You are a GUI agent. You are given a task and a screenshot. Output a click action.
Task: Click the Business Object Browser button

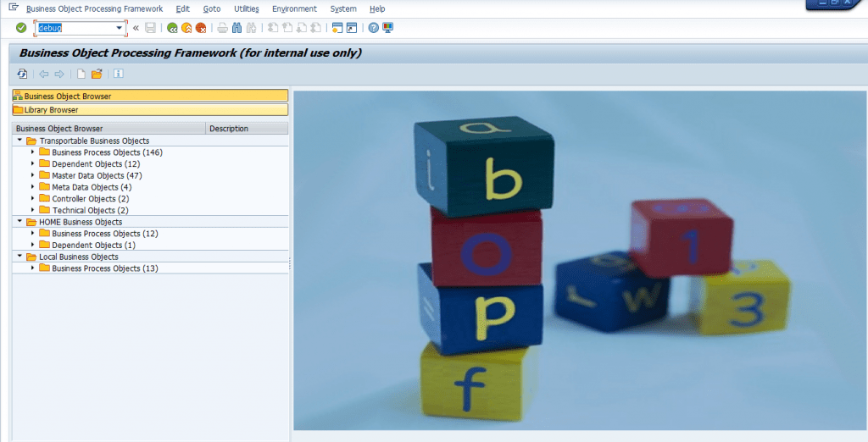[x=150, y=96]
